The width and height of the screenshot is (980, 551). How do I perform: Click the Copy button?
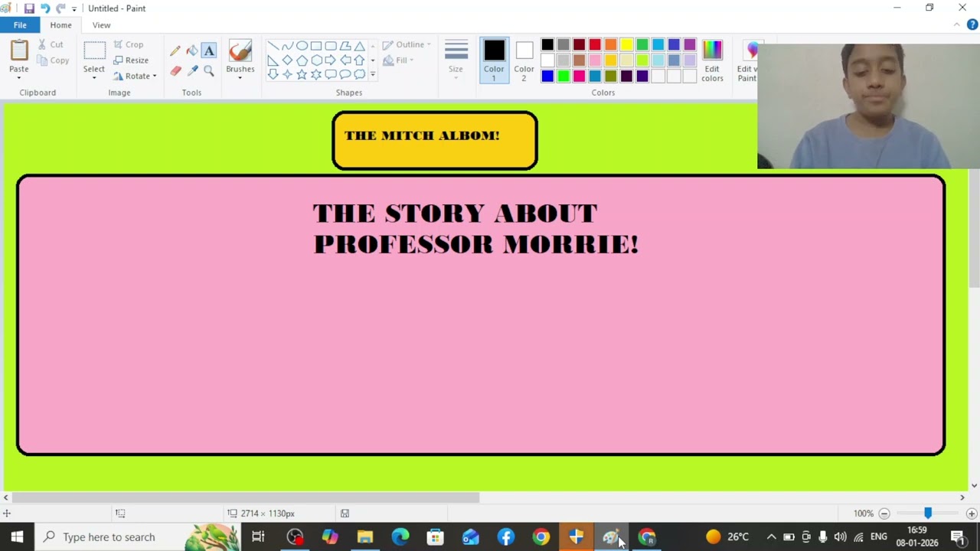point(53,60)
